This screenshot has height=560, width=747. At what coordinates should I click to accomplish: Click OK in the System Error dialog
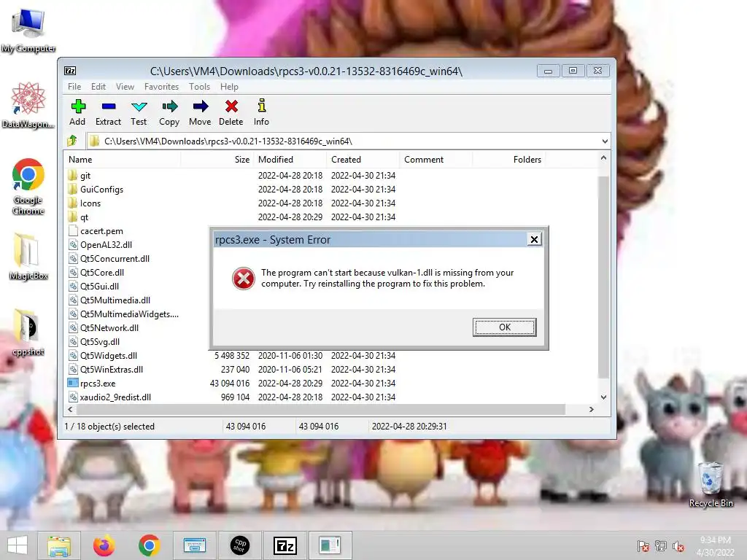tap(505, 327)
